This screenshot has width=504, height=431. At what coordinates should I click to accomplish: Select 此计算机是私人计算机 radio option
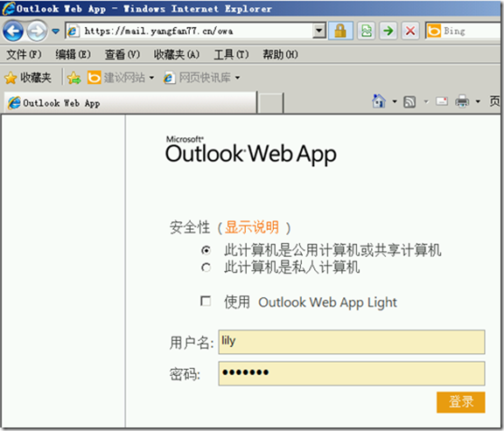point(206,268)
